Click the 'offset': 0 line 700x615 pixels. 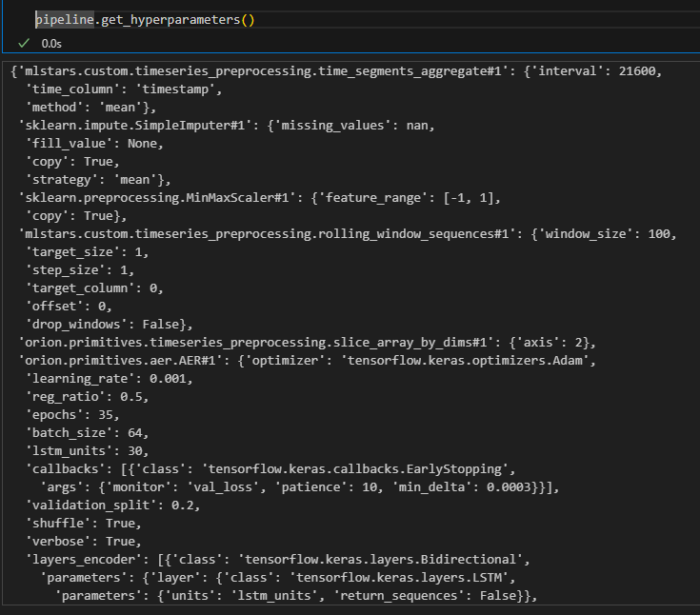69,307
